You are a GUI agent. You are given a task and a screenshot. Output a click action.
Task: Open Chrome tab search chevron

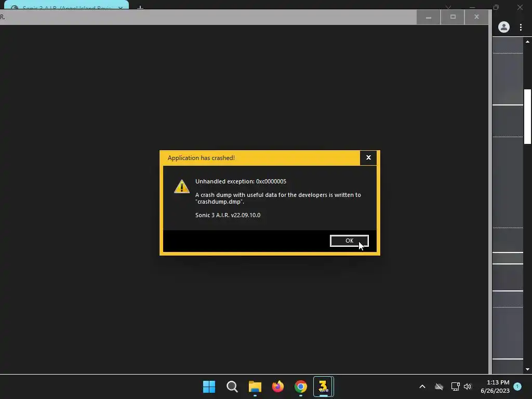[x=448, y=7]
